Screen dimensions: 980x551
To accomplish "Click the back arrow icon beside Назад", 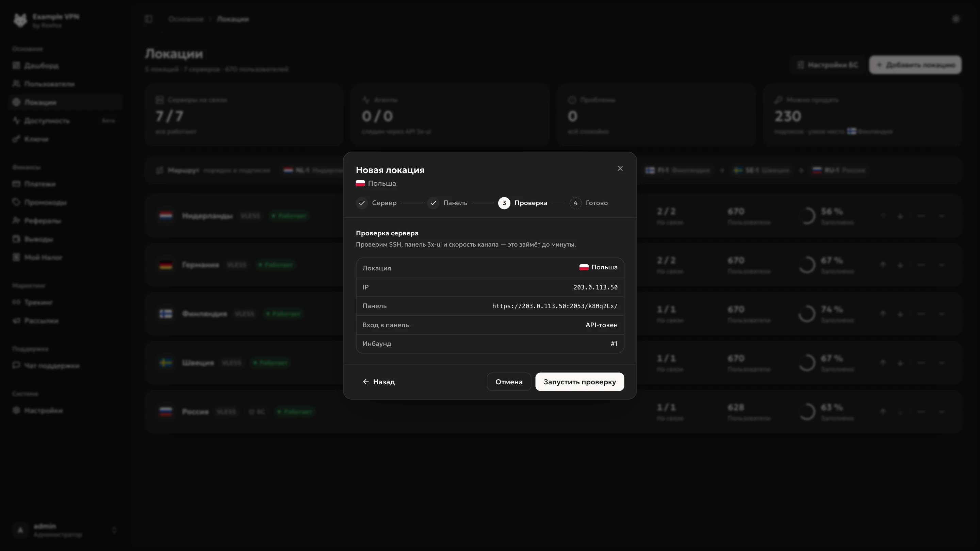I will (365, 382).
